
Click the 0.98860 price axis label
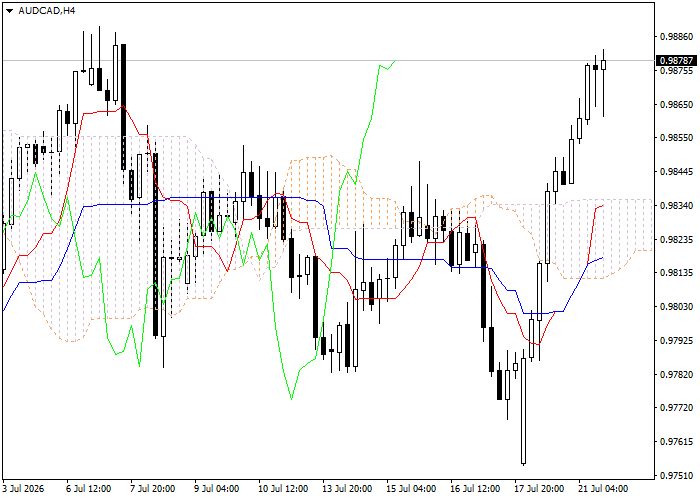click(677, 37)
